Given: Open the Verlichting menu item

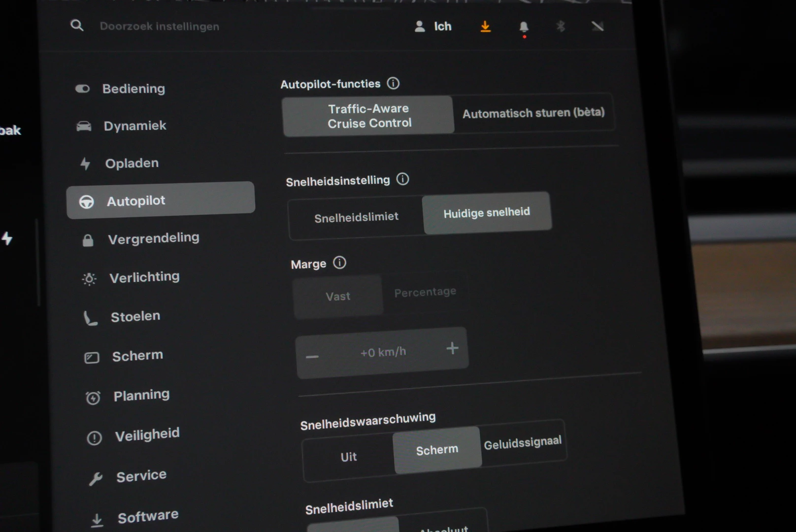Looking at the screenshot, I should pos(144,277).
